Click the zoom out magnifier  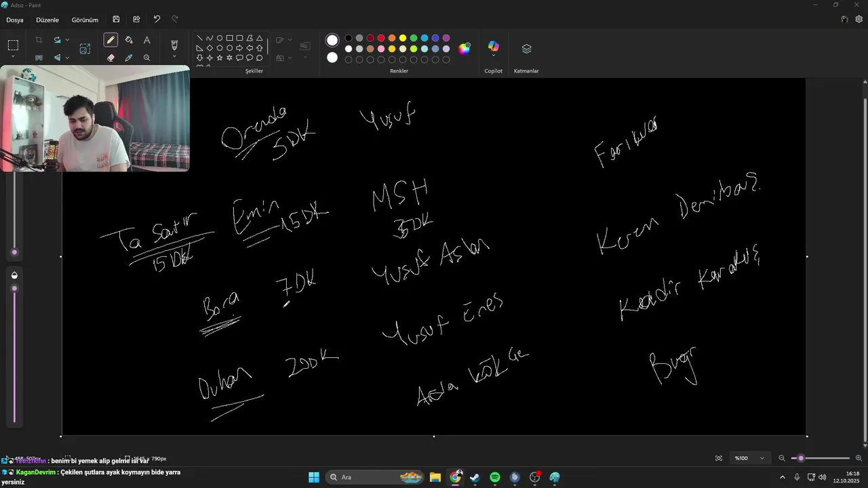(x=782, y=458)
